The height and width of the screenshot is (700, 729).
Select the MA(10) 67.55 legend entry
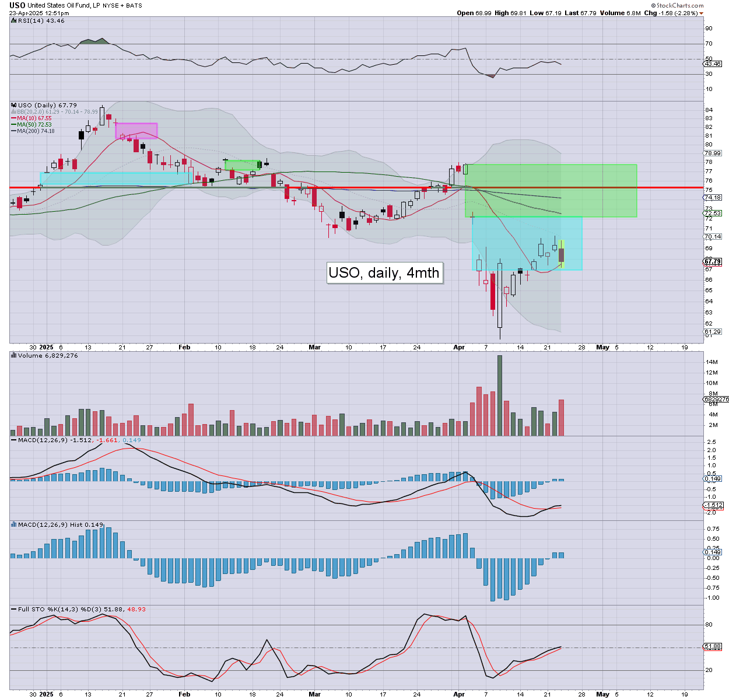click(x=34, y=118)
